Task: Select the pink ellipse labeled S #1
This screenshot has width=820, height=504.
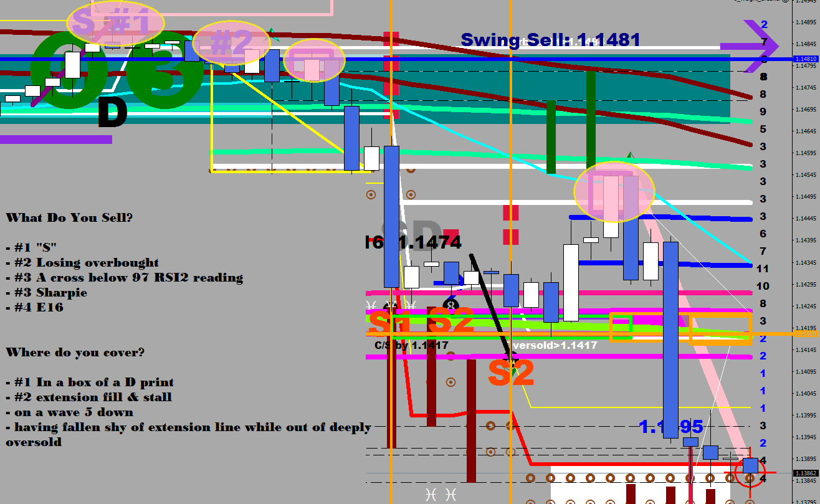Action: [115, 24]
